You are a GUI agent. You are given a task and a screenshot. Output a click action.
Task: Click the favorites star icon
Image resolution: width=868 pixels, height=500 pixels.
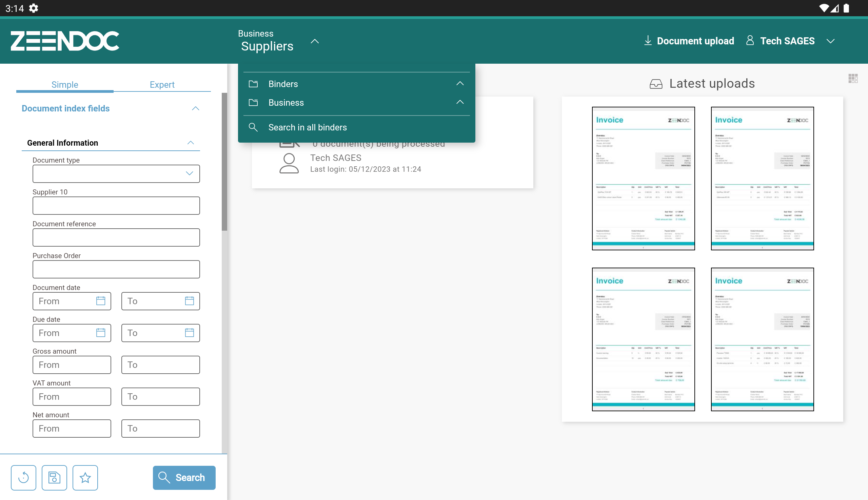tap(85, 477)
